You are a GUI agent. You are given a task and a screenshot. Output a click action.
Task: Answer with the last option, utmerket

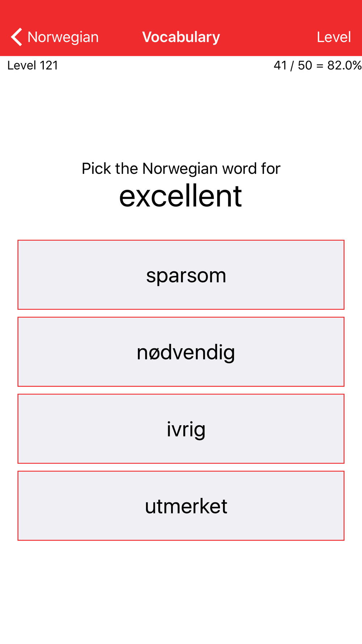(x=181, y=506)
